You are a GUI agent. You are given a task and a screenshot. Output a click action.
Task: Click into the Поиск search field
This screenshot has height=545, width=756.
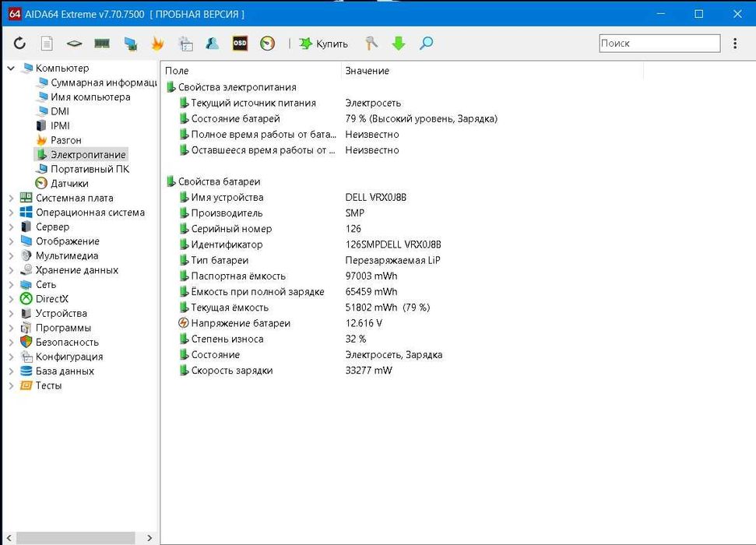(x=659, y=44)
